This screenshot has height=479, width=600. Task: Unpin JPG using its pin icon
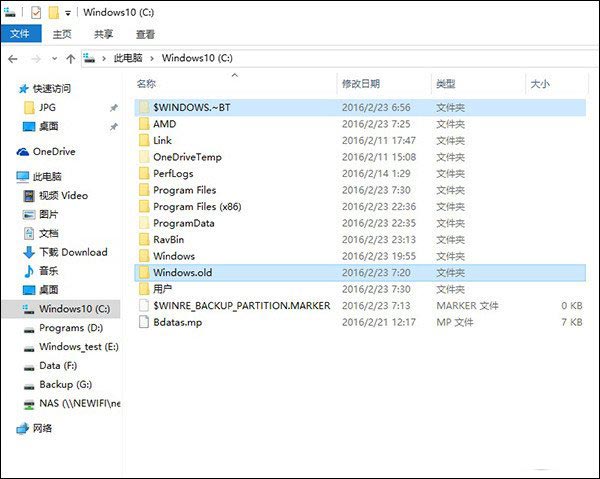pos(114,108)
